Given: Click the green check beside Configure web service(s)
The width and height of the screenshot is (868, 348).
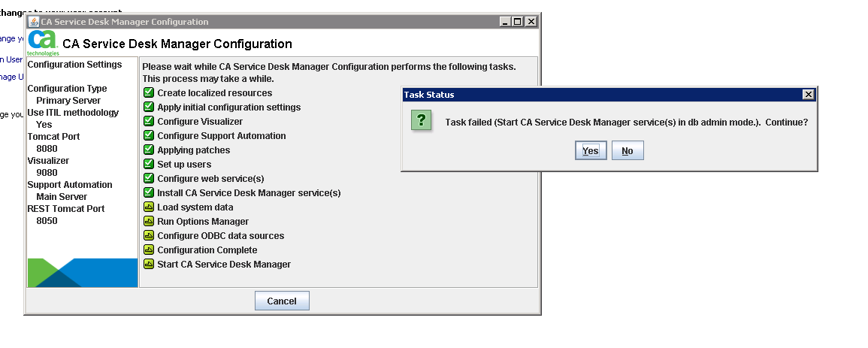Looking at the screenshot, I should pyautogui.click(x=148, y=178).
